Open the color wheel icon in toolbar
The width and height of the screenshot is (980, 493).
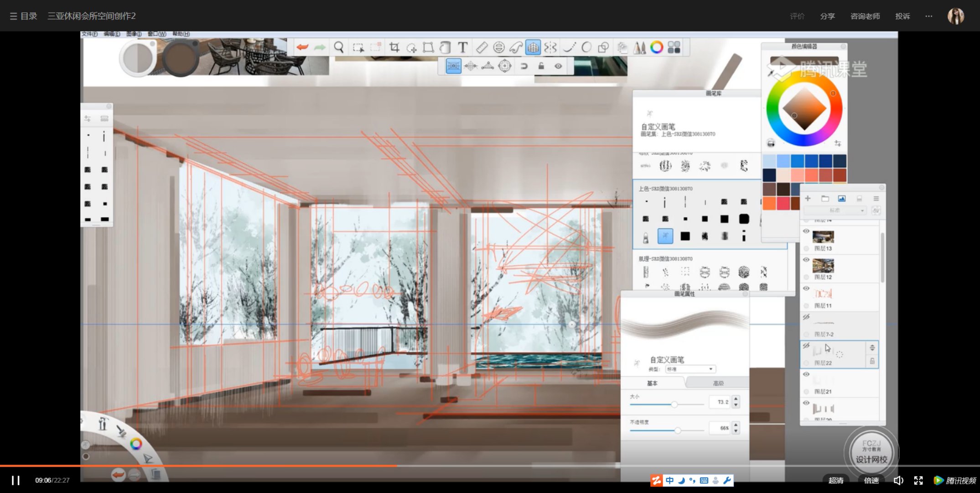657,47
